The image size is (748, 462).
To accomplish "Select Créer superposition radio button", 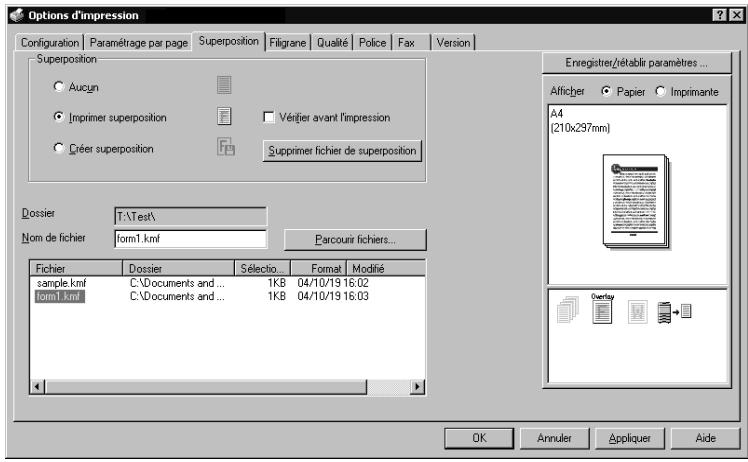I will point(59,148).
